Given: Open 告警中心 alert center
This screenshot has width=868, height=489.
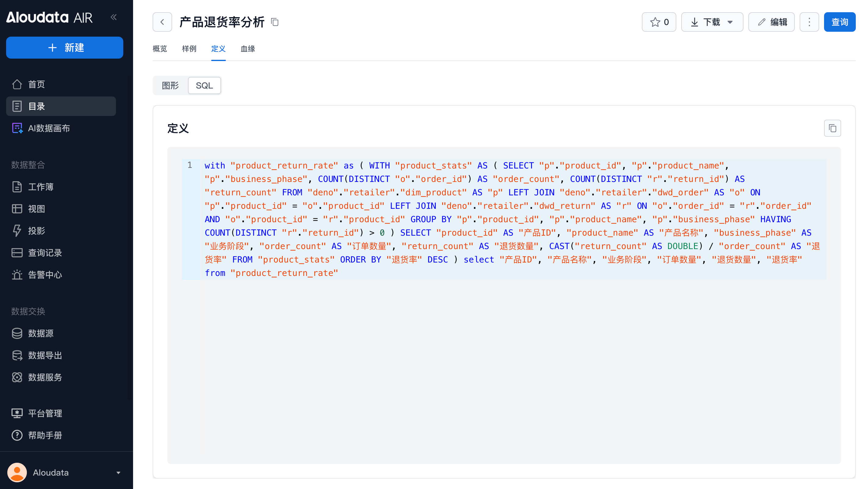Looking at the screenshot, I should click(45, 275).
